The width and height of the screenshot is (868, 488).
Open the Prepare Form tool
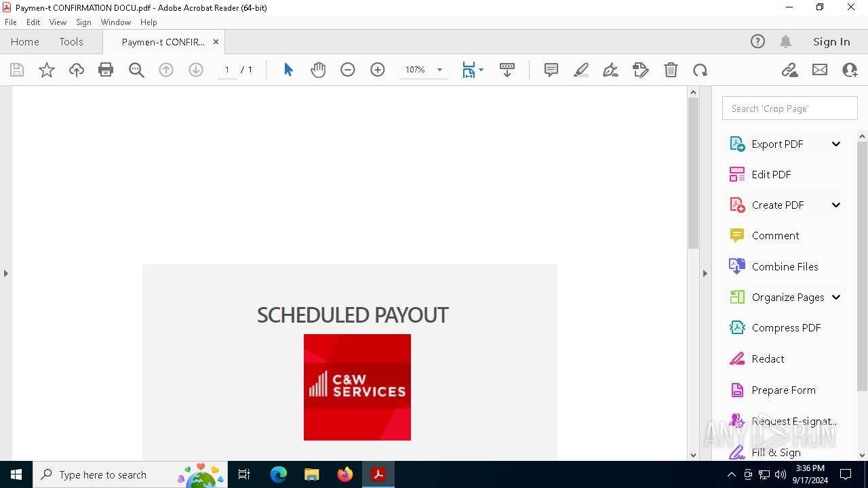pos(772,390)
